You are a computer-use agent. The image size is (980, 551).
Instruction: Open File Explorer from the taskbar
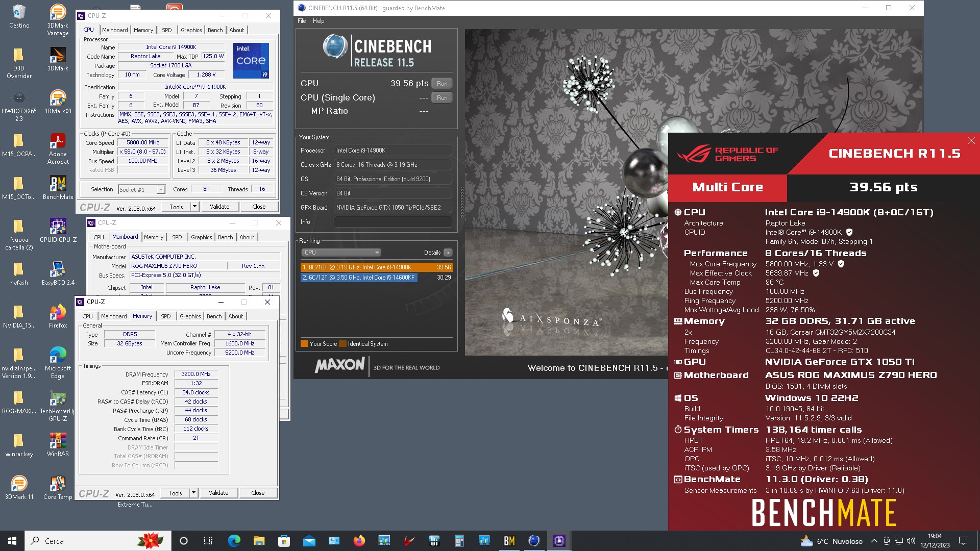pos(259,541)
